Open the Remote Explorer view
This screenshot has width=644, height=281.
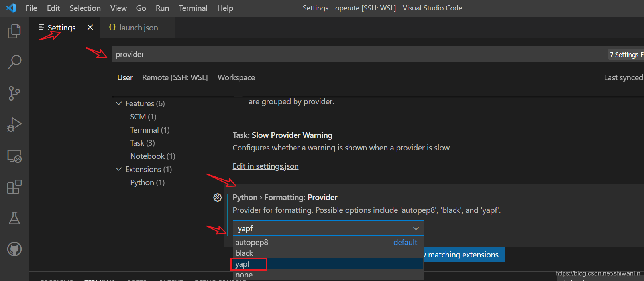(x=14, y=156)
